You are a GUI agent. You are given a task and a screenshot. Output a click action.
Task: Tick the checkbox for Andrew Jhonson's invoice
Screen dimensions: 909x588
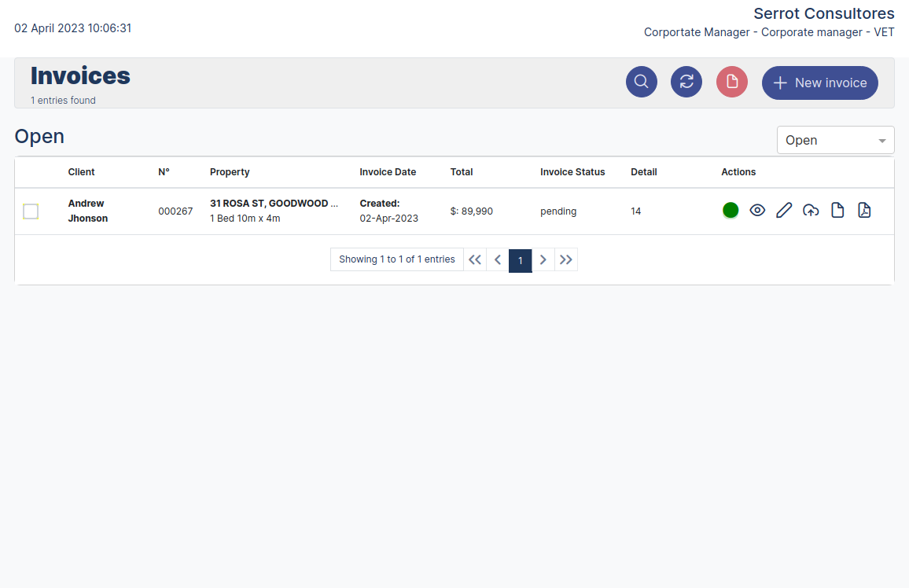(31, 211)
